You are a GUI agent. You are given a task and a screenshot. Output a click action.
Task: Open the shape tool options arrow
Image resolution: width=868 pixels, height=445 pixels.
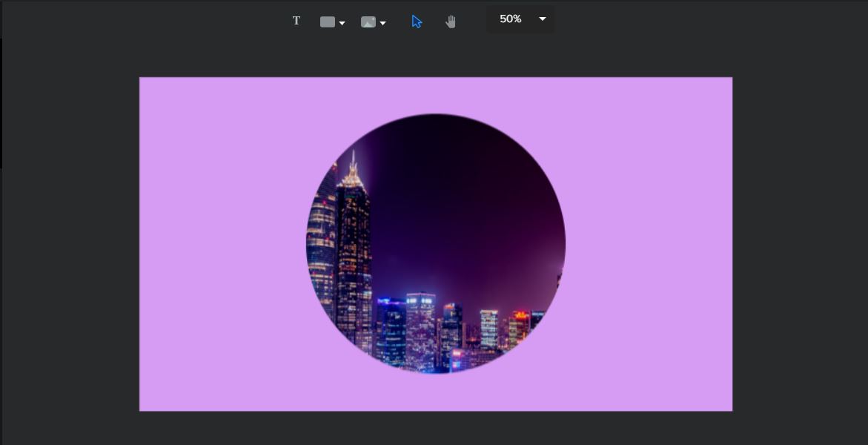coord(342,23)
